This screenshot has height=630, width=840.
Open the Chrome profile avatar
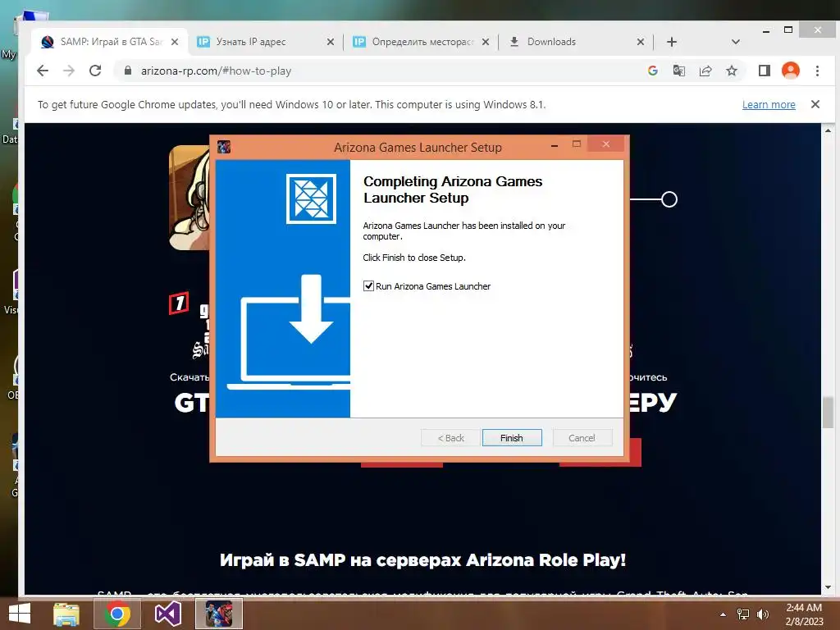pyautogui.click(x=791, y=71)
